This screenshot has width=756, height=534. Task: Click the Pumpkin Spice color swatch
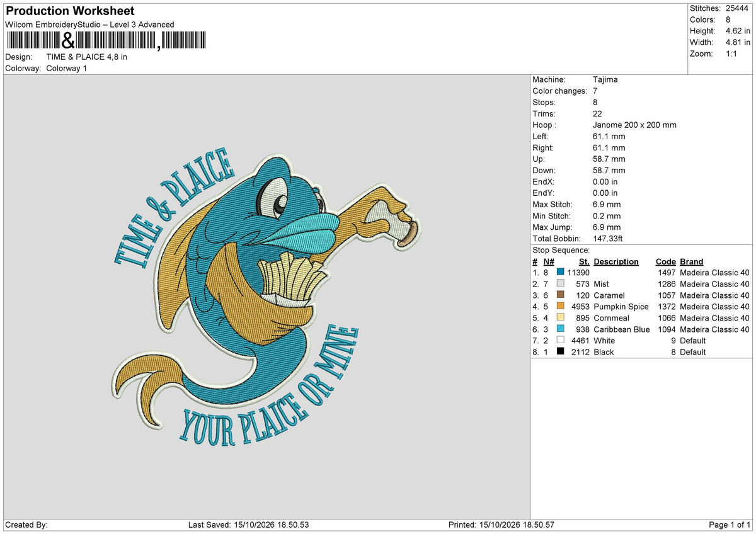tap(560, 307)
